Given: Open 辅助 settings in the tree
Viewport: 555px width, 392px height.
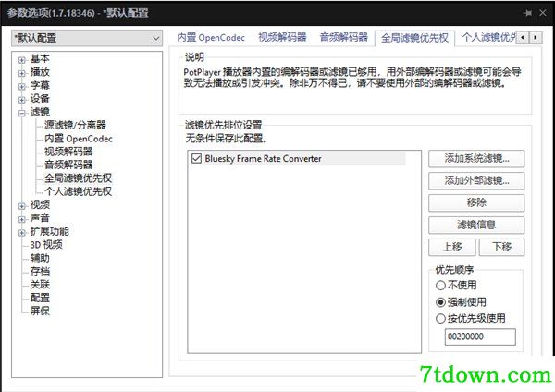Looking at the screenshot, I should [40, 258].
